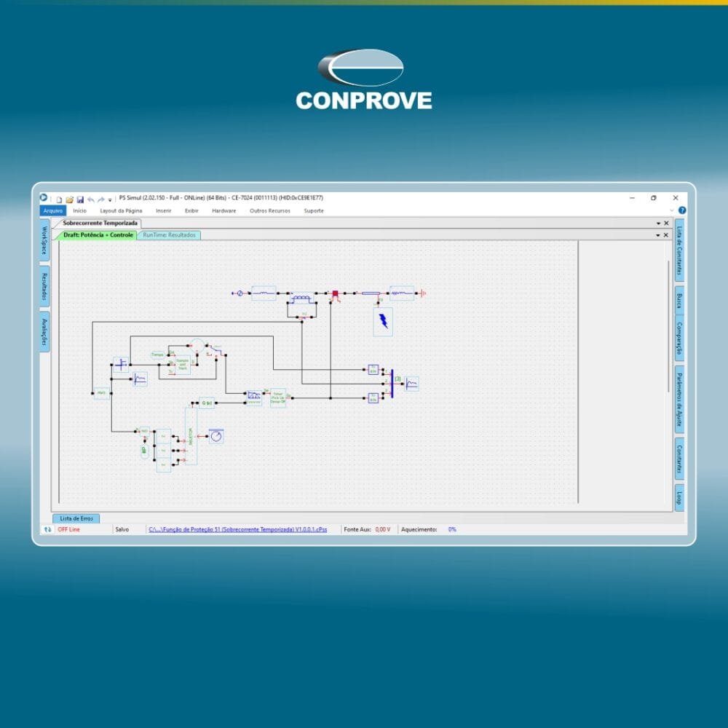Screen dimensions: 728x728
Task: Click the Redo arrow icon
Action: click(101, 197)
